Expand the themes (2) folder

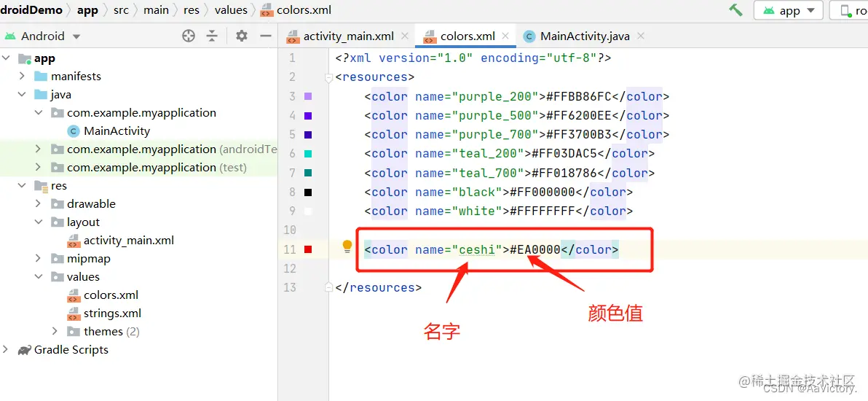(x=54, y=331)
